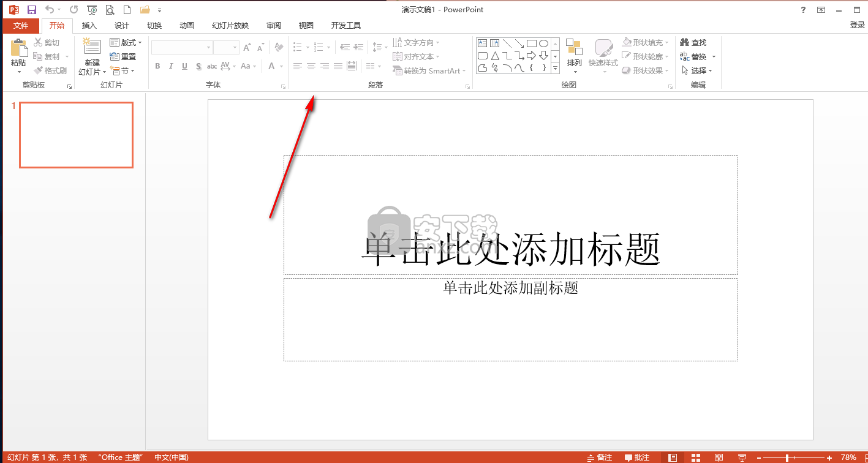Open the Select (选择) dropdown
Viewport: 868px width, 463px height.
point(696,70)
